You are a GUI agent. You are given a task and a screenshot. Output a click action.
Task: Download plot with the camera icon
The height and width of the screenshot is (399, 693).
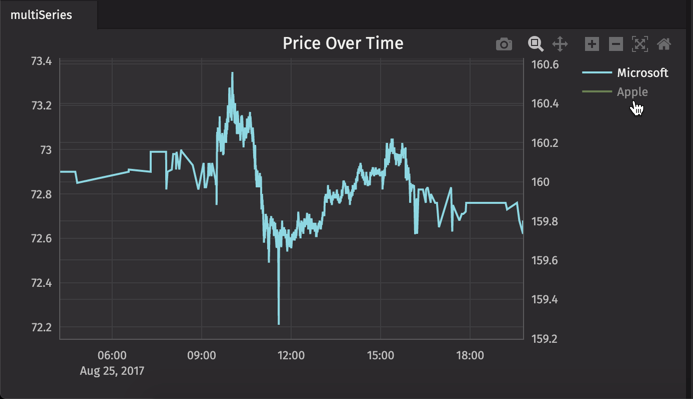(504, 44)
